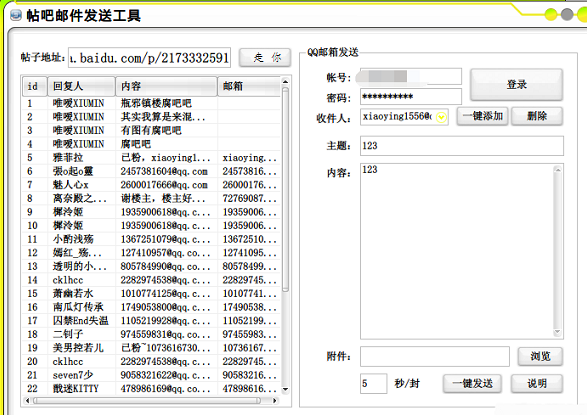Click the gray circle window button
This screenshot has height=415, width=587.
(567, 15)
